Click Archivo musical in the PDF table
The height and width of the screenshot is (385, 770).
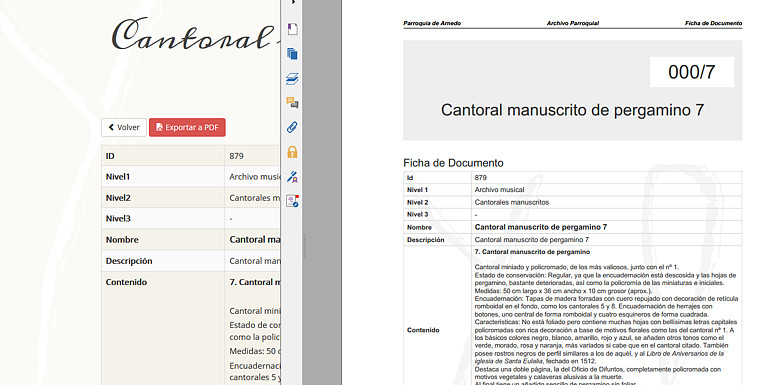tap(499, 190)
